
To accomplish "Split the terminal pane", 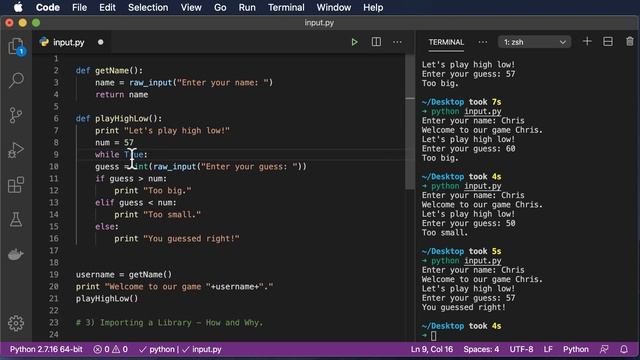I will 608,42.
